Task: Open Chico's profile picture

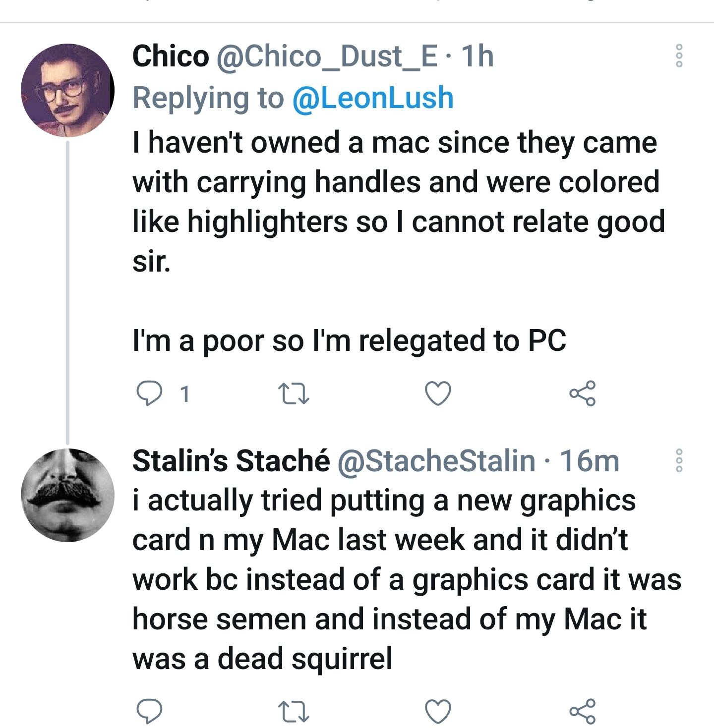Action: point(67,90)
